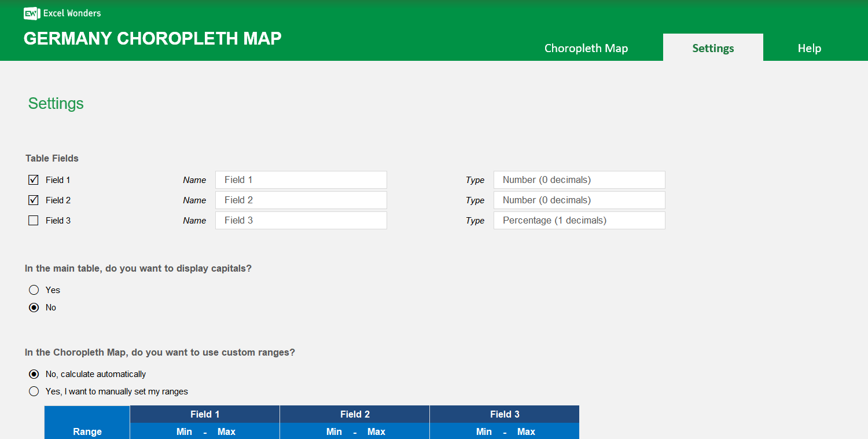Uncheck the Field 1 checkbox
This screenshot has width=868, height=439.
(x=33, y=180)
